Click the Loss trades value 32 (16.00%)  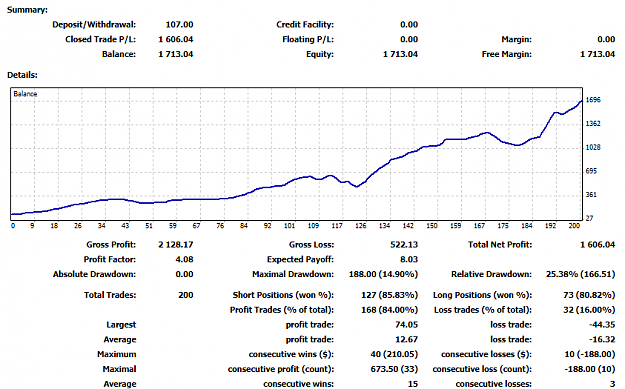click(x=589, y=310)
